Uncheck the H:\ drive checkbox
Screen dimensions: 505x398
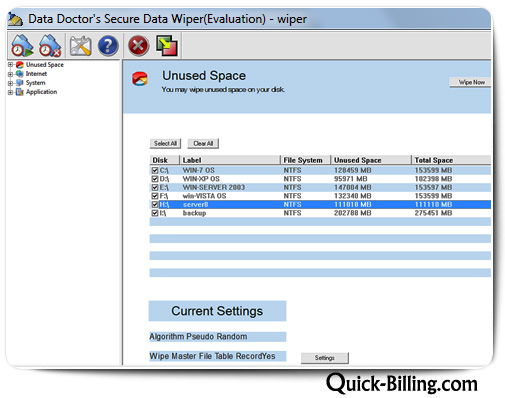[155, 204]
